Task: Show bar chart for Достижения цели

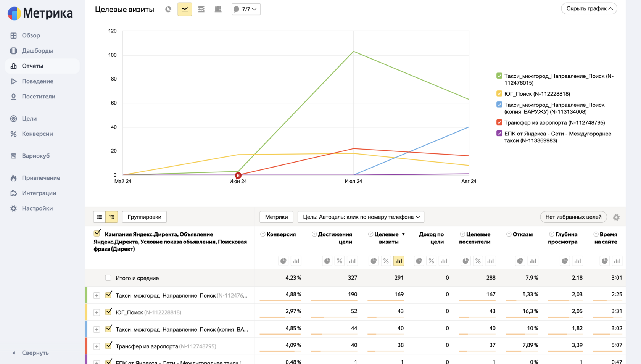Action: [352, 261]
